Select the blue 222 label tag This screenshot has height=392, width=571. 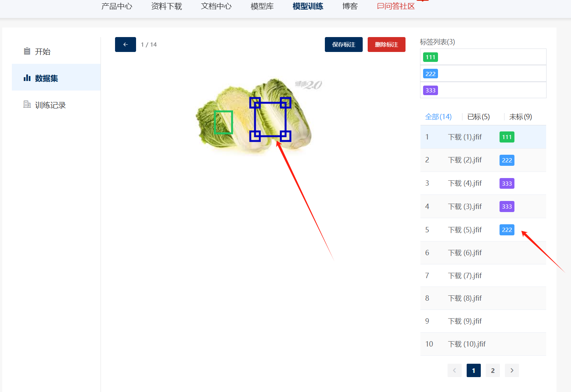[430, 74]
